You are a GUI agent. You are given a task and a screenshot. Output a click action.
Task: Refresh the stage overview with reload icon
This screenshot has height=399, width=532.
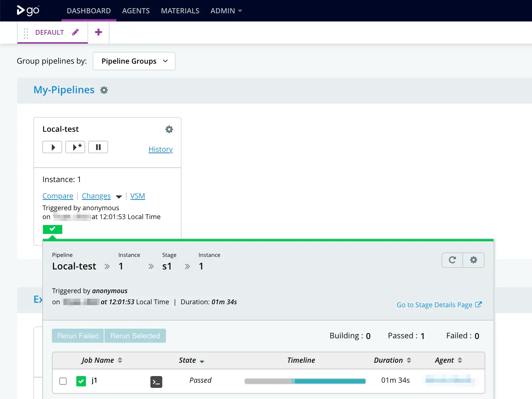point(452,260)
